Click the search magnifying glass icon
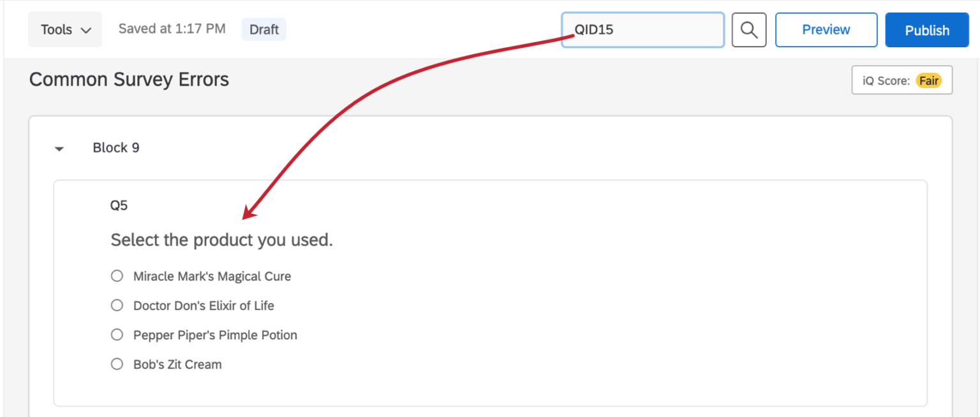 tap(748, 29)
